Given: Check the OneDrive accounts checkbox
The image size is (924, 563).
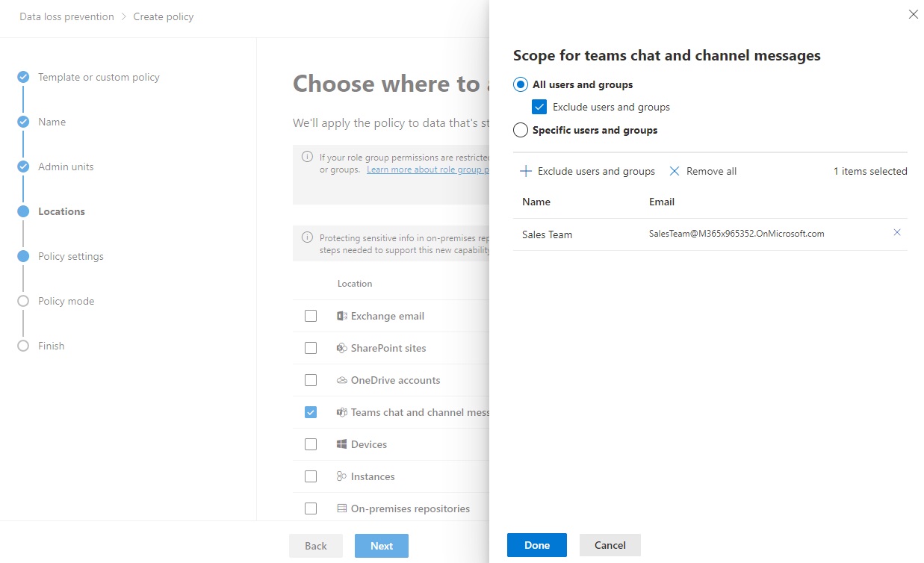Looking at the screenshot, I should (x=311, y=380).
